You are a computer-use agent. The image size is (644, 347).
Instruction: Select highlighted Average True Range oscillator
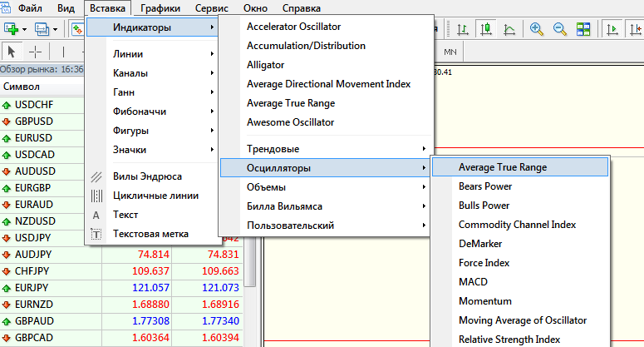click(520, 167)
